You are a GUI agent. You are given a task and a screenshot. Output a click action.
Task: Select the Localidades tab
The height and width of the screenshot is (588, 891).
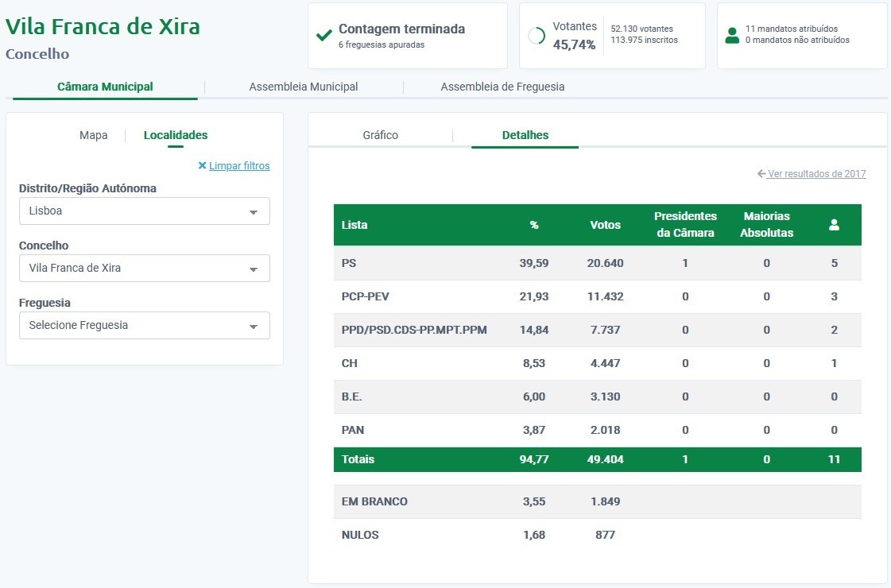[176, 135]
